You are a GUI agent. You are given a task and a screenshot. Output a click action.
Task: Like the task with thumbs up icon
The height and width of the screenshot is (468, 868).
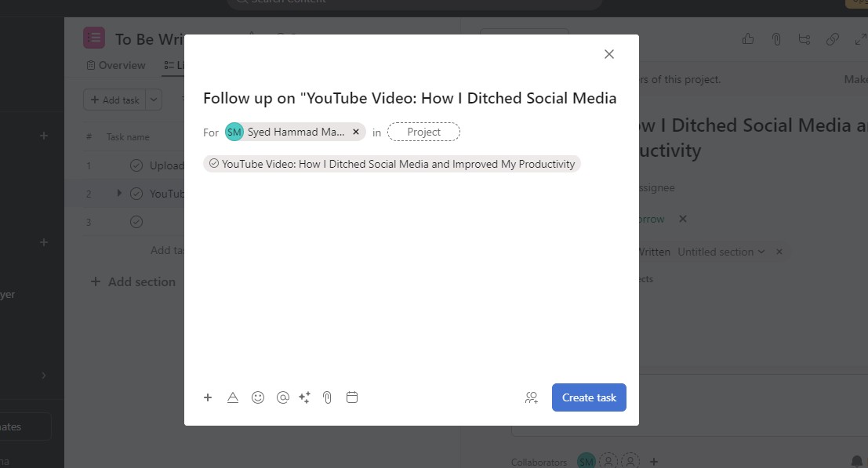[748, 38]
